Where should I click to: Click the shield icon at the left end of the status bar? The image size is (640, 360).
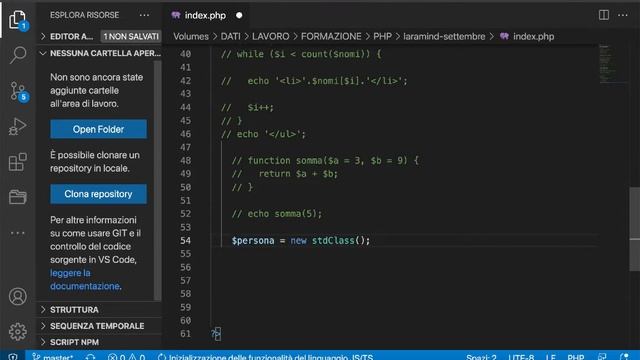(x=13, y=356)
